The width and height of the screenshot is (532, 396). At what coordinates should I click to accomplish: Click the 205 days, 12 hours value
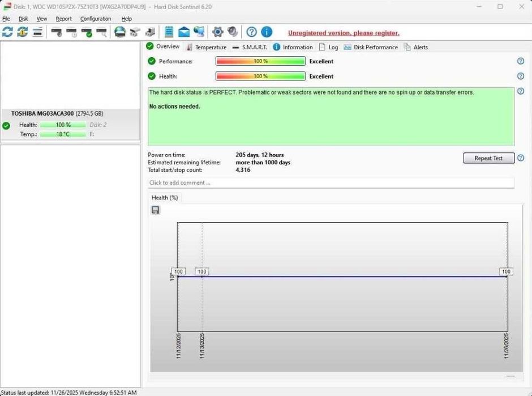260,155
